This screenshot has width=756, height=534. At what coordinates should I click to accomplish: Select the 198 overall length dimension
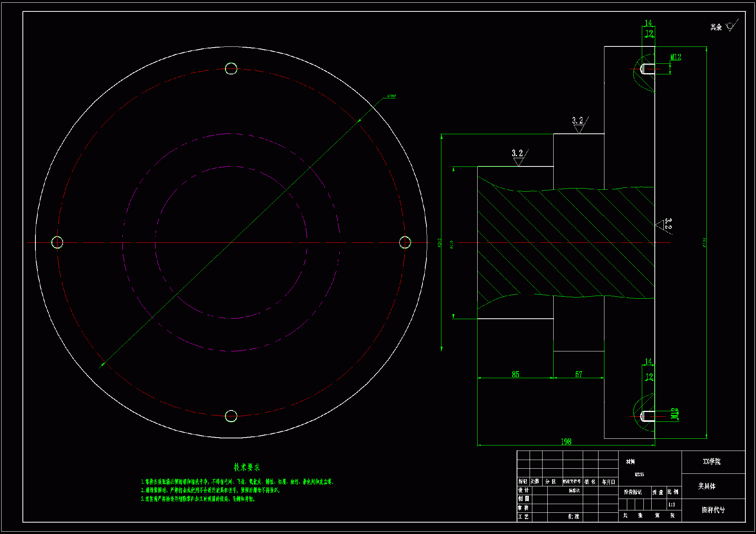pyautogui.click(x=566, y=442)
